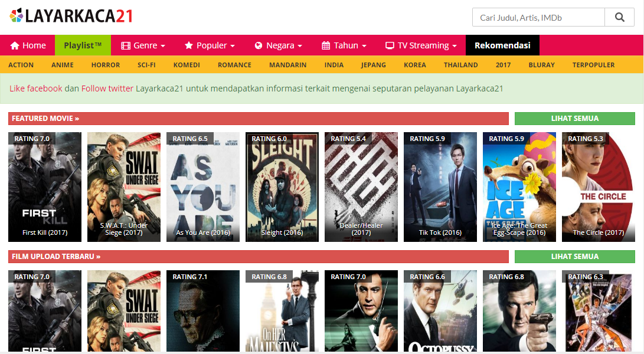Select the TERPOPULER category
Image resolution: width=644 pixels, height=354 pixels.
point(593,65)
